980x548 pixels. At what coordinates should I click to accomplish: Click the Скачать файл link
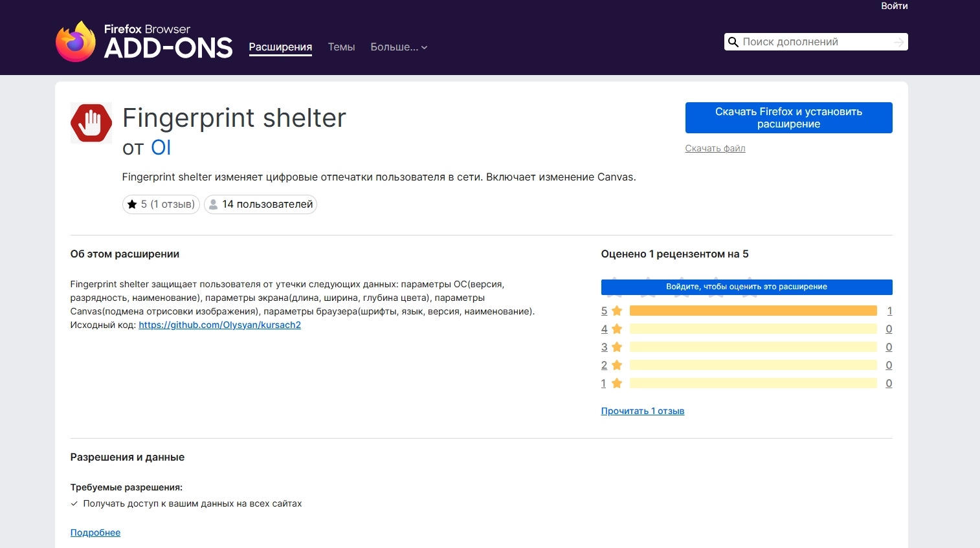[715, 149]
